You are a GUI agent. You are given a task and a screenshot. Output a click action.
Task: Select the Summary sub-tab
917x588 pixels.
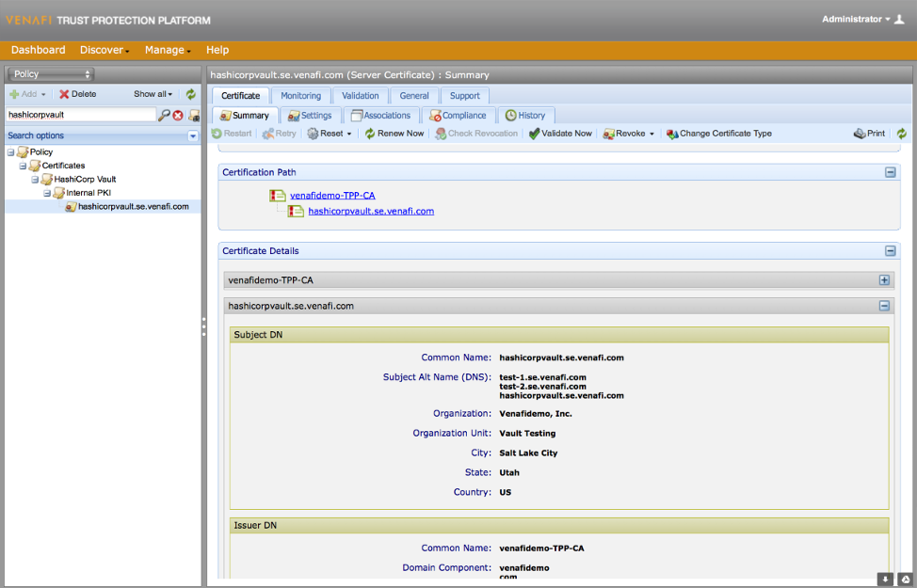click(x=245, y=115)
